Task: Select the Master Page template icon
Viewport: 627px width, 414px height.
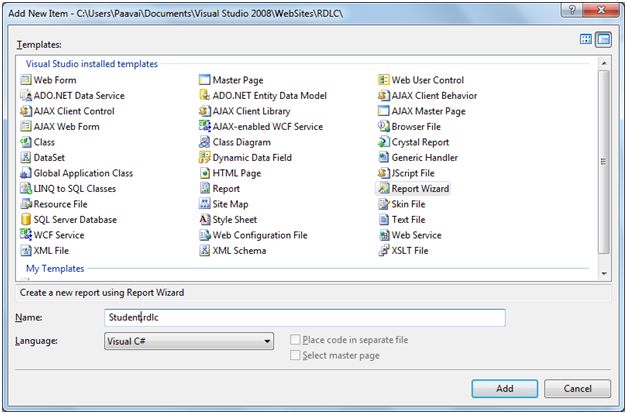Action: pyautogui.click(x=204, y=80)
